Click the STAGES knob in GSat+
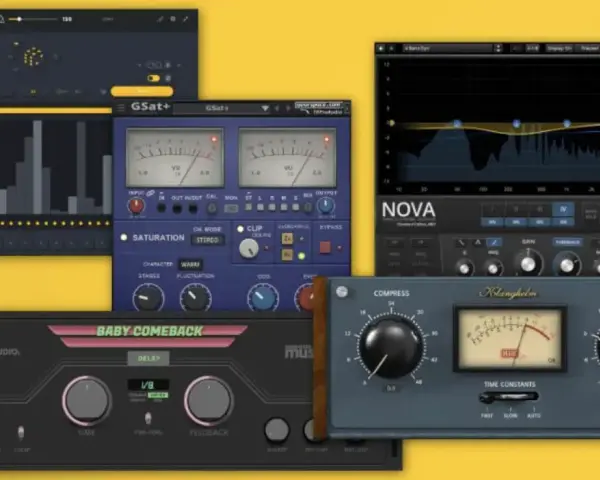 [x=148, y=297]
